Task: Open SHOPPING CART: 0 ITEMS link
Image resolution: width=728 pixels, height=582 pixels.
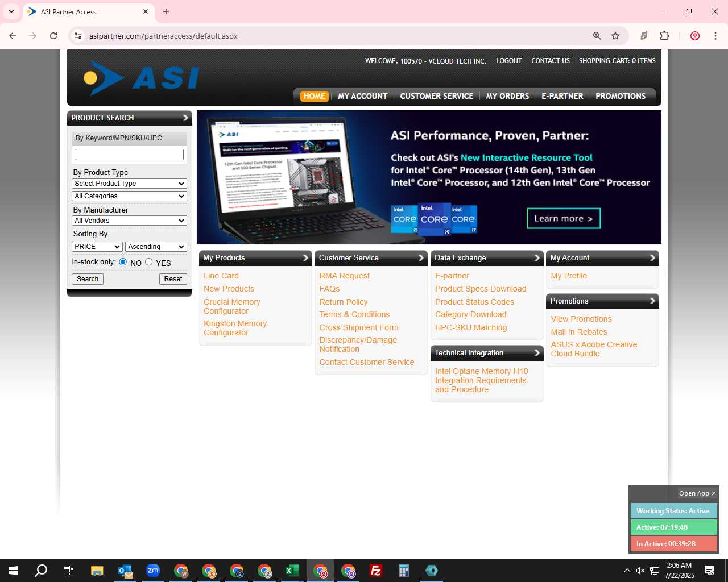Action: tap(617, 61)
